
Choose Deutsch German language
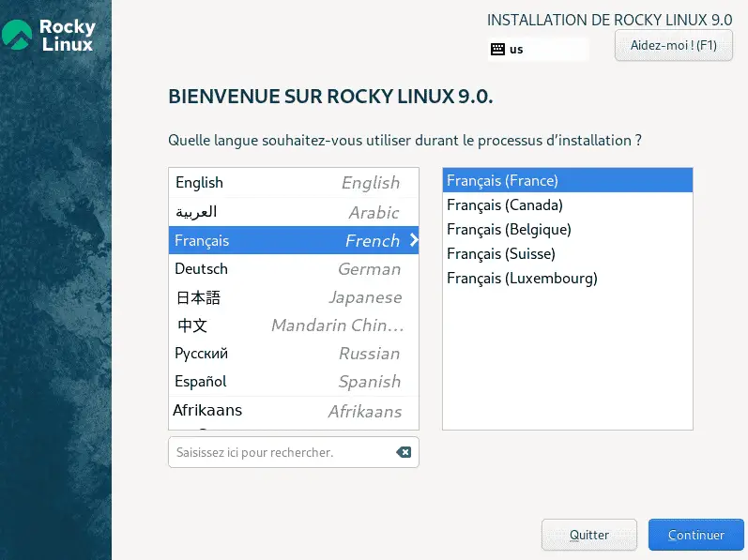pos(294,269)
